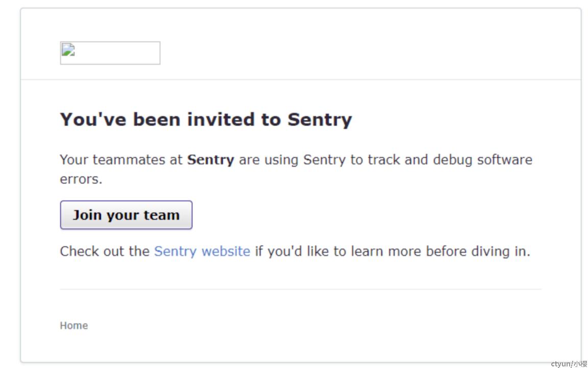The image size is (588, 368).
Task: Click the Join your team button
Action: (x=126, y=215)
